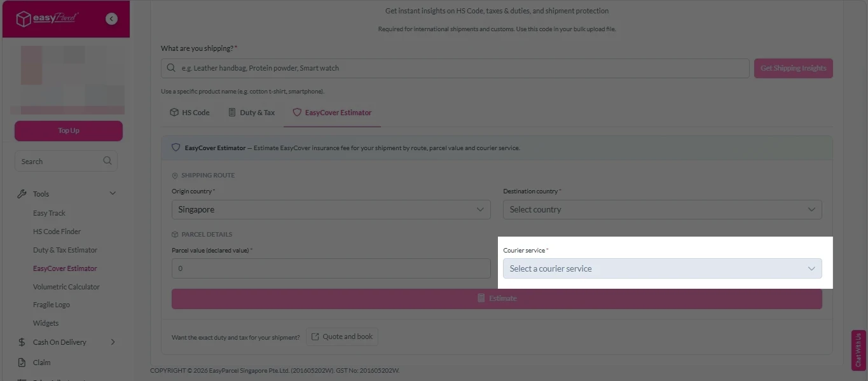The image size is (868, 381).
Task: Click the Get Shipping Insights button
Action: click(793, 68)
